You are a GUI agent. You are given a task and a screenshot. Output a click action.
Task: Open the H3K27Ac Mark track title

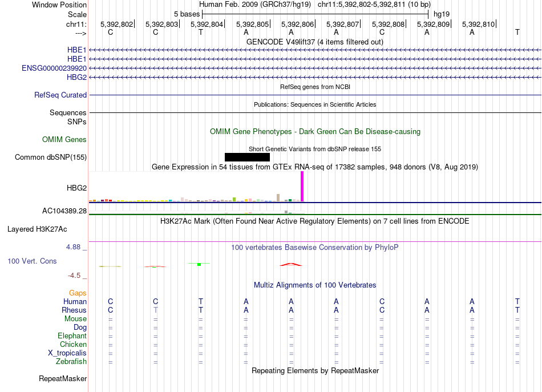(x=314, y=221)
